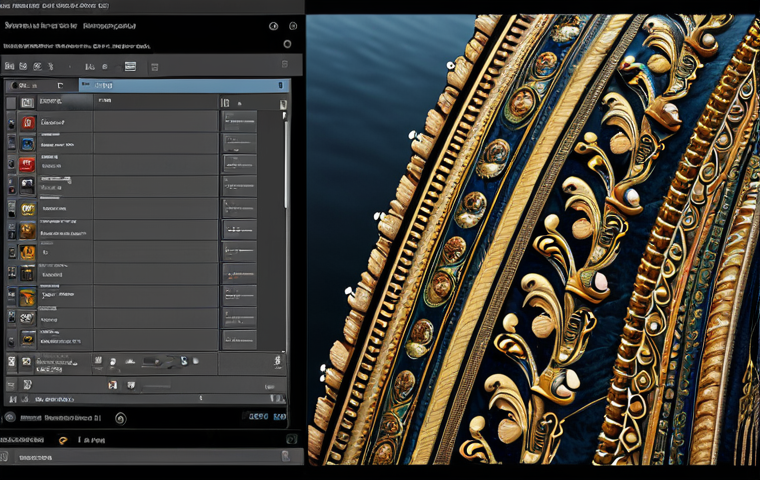Click the round eye-like icon at the far left below the list

point(9,417)
